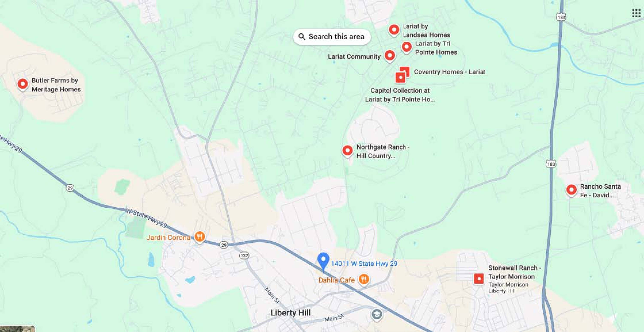The image size is (644, 332).
Task: Select the Coventry Homes - Lariat square marker
Action: coord(404,72)
